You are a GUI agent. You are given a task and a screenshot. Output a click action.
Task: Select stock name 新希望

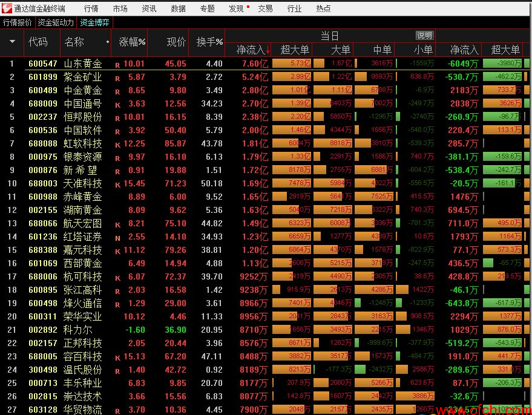point(80,170)
